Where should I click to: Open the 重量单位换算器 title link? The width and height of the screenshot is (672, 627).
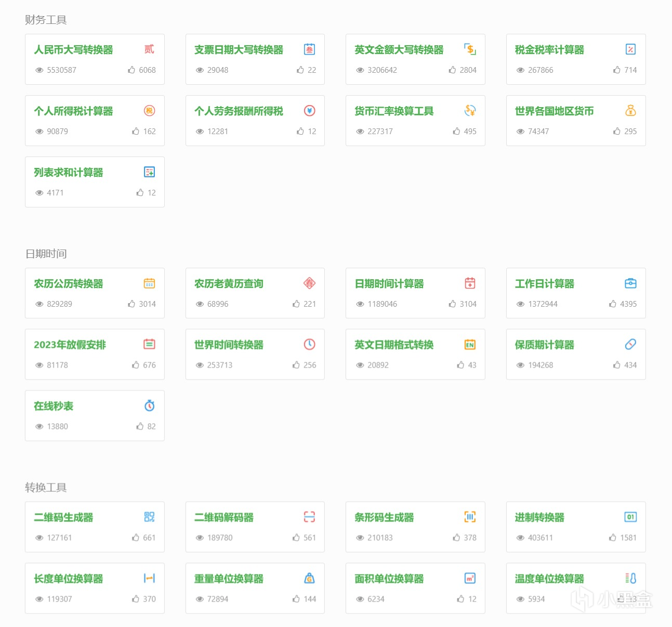pos(229,579)
